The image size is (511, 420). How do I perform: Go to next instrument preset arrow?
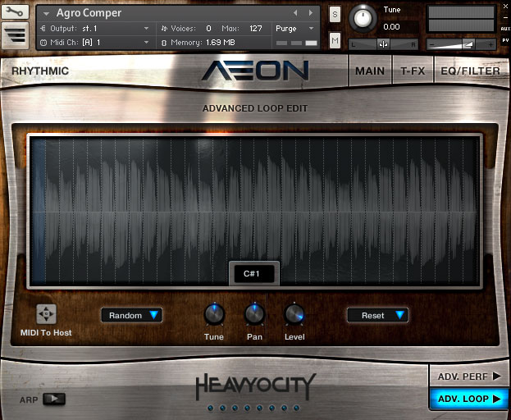point(311,13)
